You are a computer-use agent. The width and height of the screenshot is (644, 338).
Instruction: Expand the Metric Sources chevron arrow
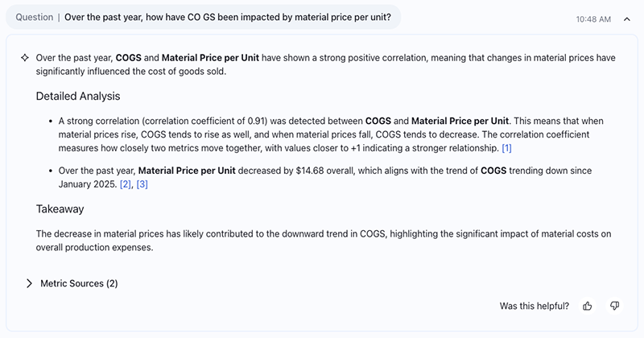(x=29, y=283)
